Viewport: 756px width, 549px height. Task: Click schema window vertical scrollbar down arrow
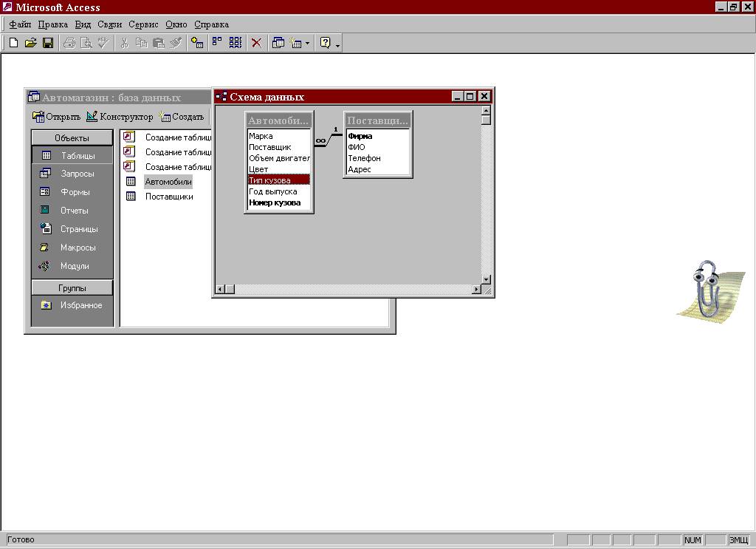(486, 280)
